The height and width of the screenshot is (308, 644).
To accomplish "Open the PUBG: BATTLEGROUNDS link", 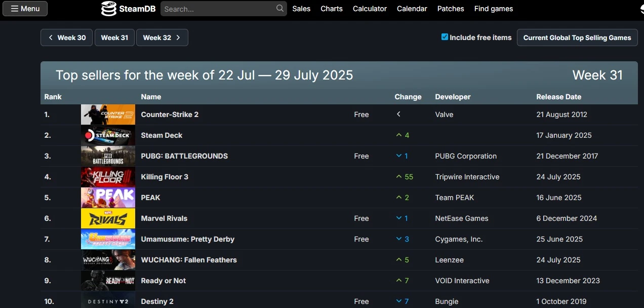I will click(184, 156).
